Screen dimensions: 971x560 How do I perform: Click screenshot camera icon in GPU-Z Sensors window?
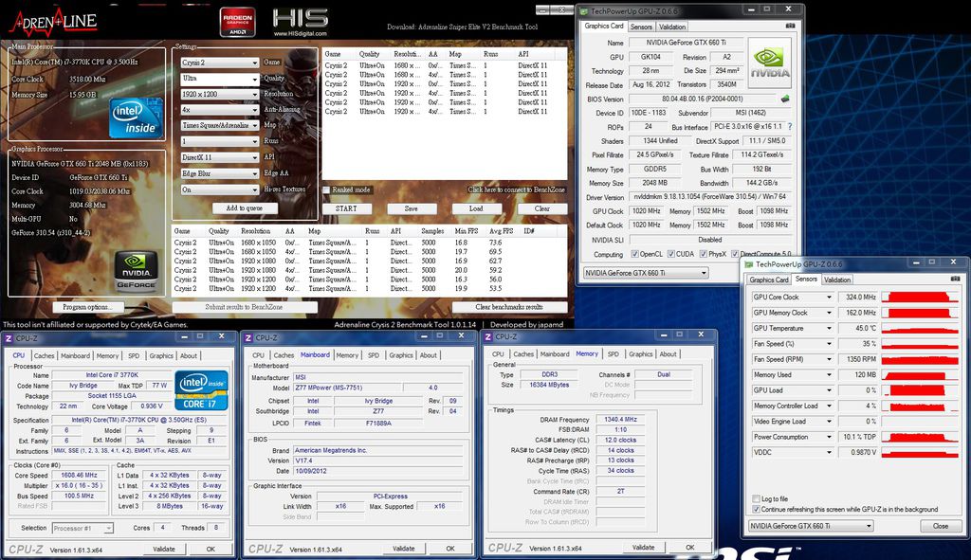955,280
